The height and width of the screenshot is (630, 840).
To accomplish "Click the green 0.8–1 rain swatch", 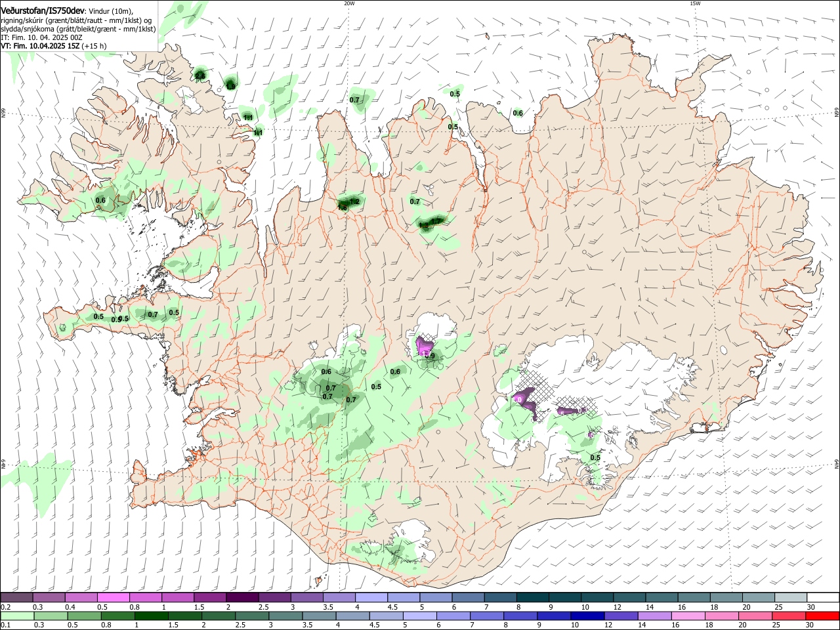I will (118, 616).
